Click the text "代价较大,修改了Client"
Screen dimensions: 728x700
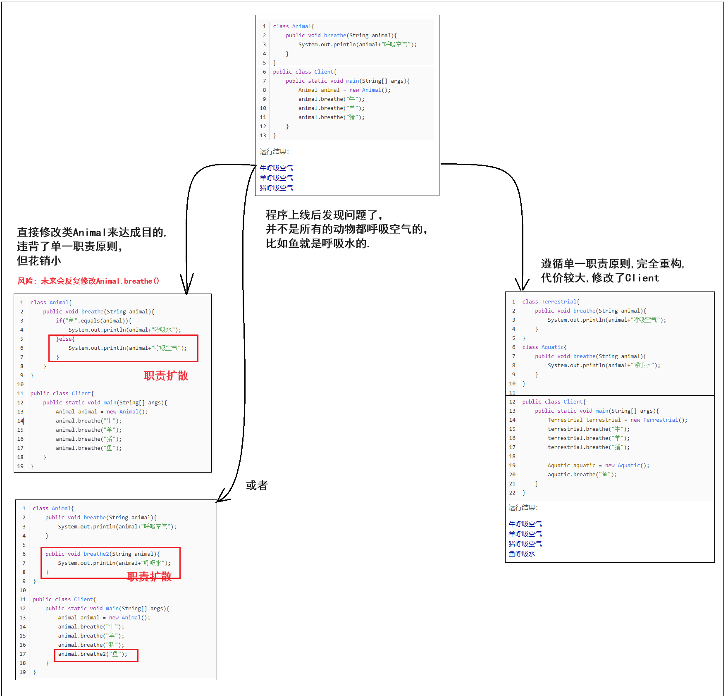click(x=600, y=278)
